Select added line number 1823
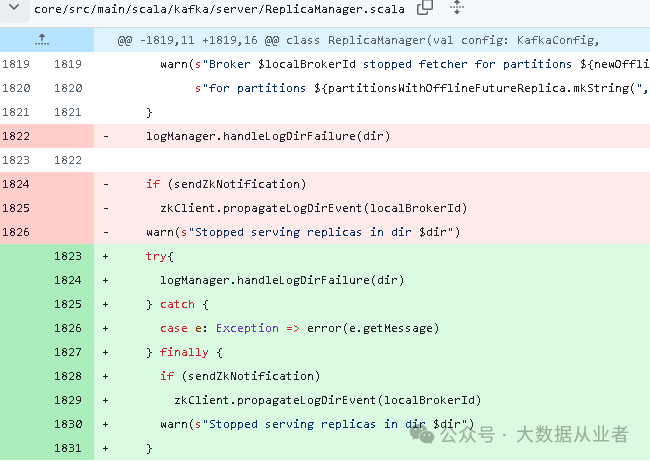The image size is (650, 461). pyautogui.click(x=68, y=256)
